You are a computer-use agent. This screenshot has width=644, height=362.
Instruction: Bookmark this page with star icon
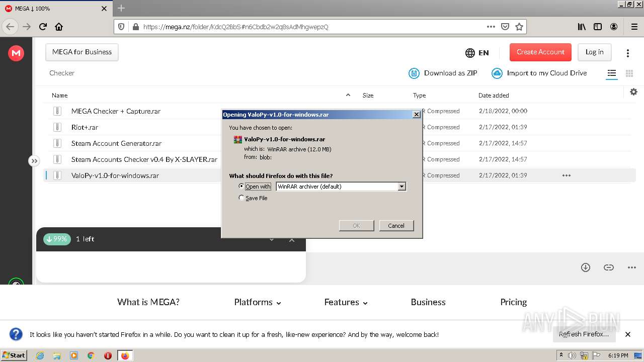(x=519, y=27)
